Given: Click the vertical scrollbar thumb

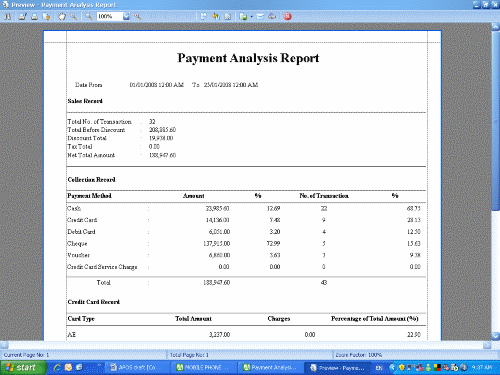Looking at the screenshot, I should pos(496,121).
